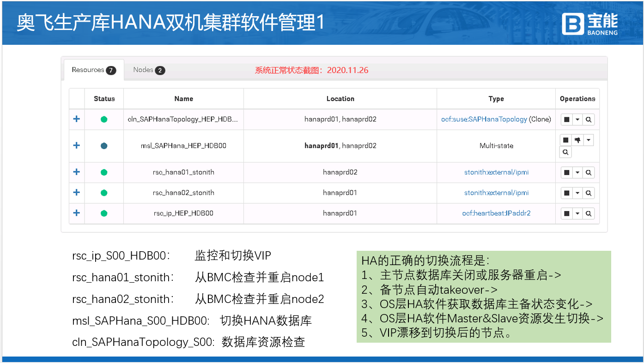644x363 pixels.
Task: Click the Multi-state type cell
Action: [496, 145]
